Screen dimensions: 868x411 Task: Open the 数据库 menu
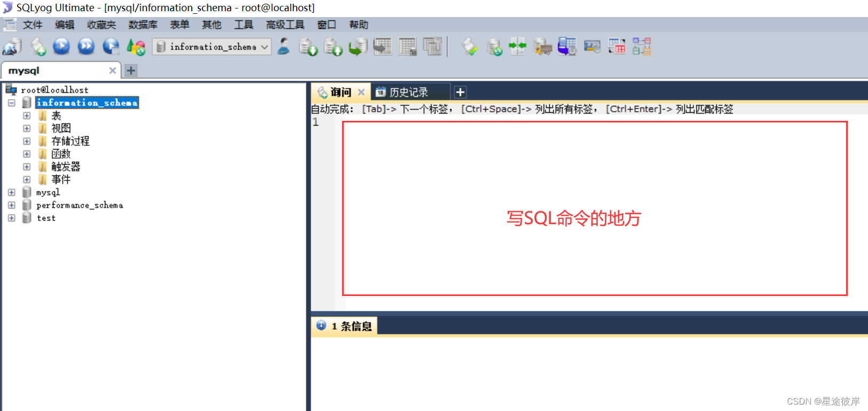click(143, 24)
